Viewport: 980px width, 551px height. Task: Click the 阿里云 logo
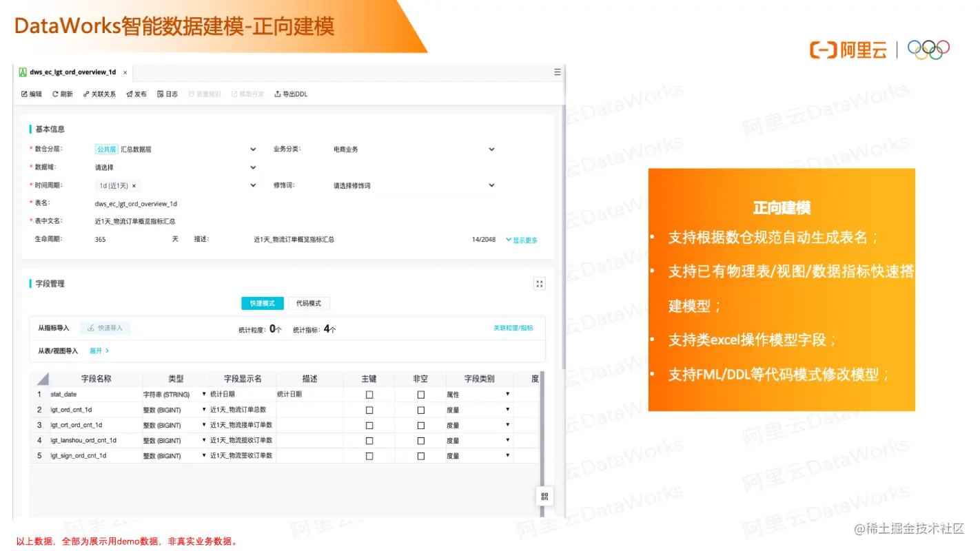point(848,50)
